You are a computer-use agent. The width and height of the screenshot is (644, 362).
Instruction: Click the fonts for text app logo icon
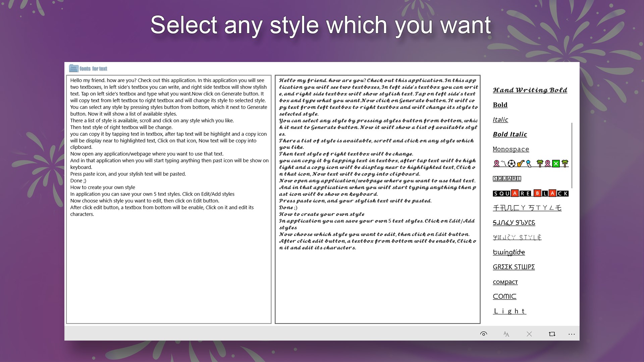[x=73, y=68]
